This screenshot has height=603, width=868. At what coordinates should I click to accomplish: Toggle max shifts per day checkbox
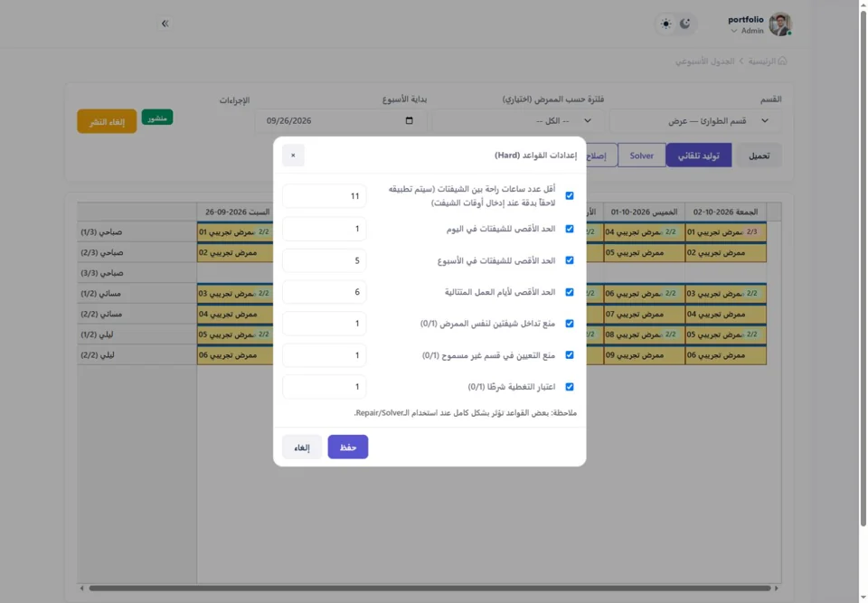click(x=570, y=229)
